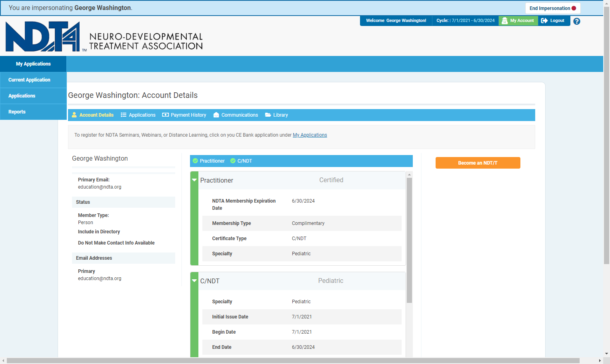Click the Complimentary membership type value
The height and width of the screenshot is (364, 610).
point(308,223)
